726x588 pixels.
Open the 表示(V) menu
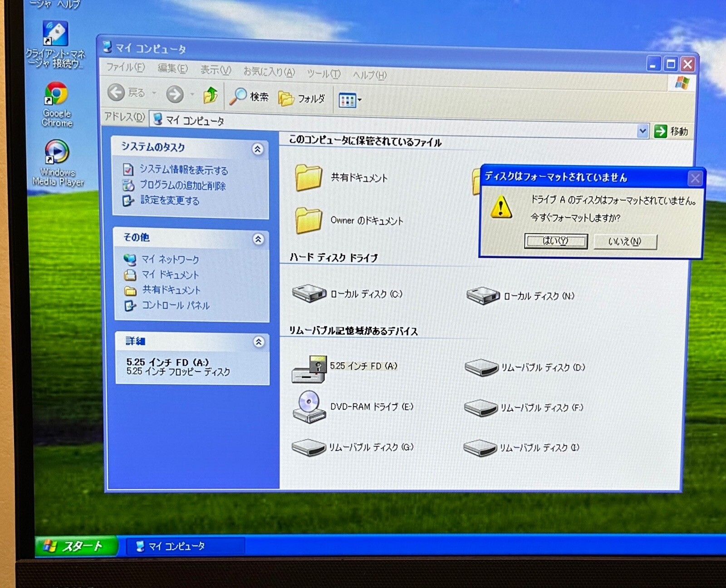point(216,70)
